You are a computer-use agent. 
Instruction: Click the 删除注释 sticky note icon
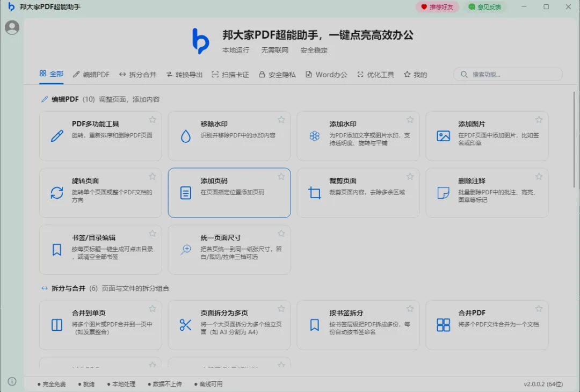[443, 193]
